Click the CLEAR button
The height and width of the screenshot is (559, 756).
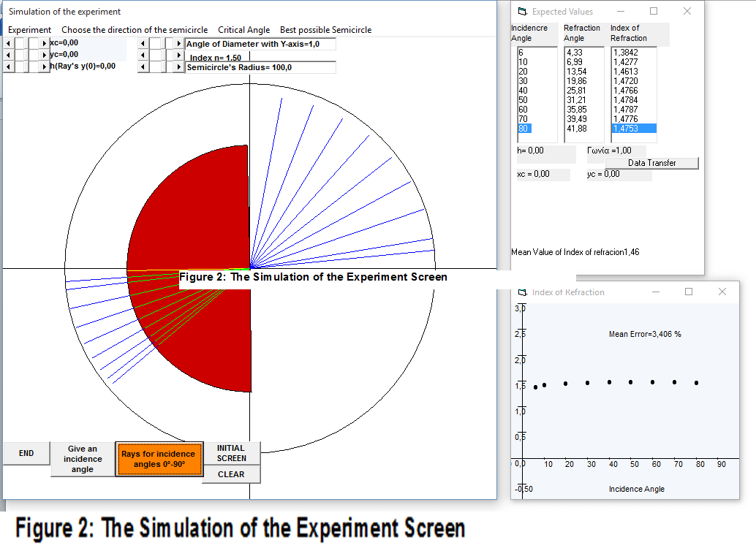(x=232, y=474)
